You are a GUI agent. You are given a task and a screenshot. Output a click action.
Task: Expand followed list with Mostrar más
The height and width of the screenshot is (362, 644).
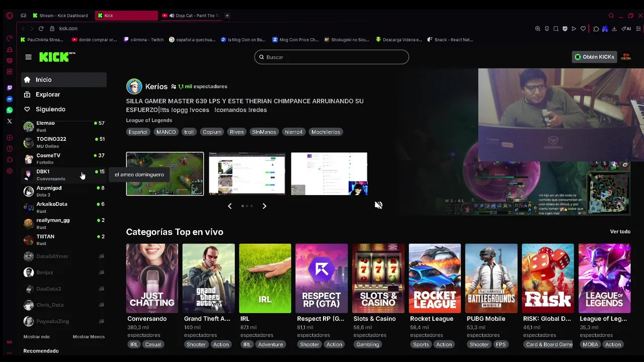click(x=36, y=337)
